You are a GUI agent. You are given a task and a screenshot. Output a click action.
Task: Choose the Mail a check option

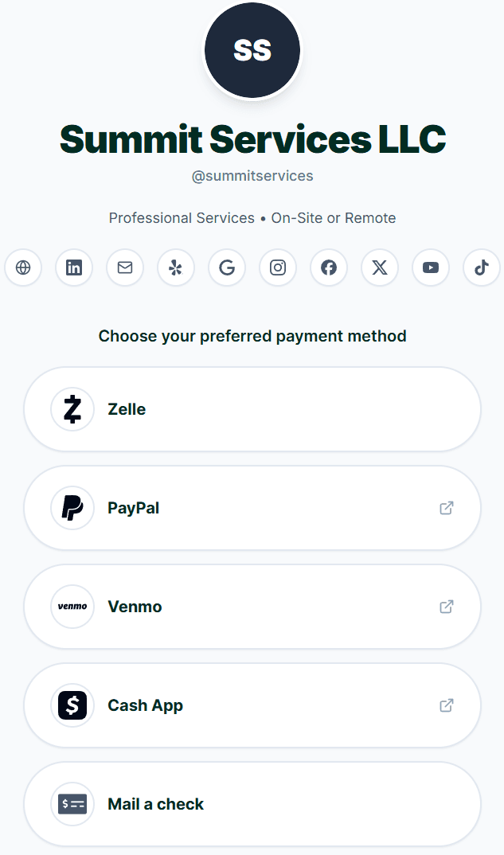(252, 804)
